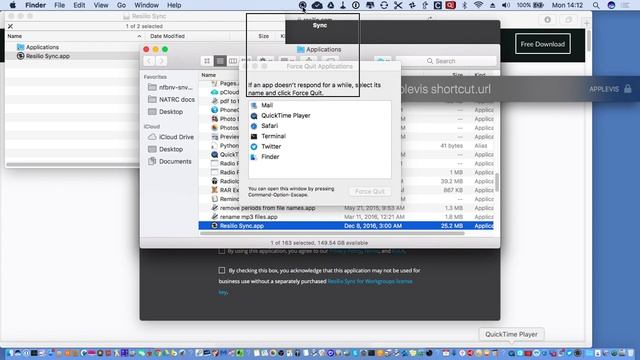The width and height of the screenshot is (640, 360).
Task: Activate Siri from the menu bar
Action: (611, 5)
